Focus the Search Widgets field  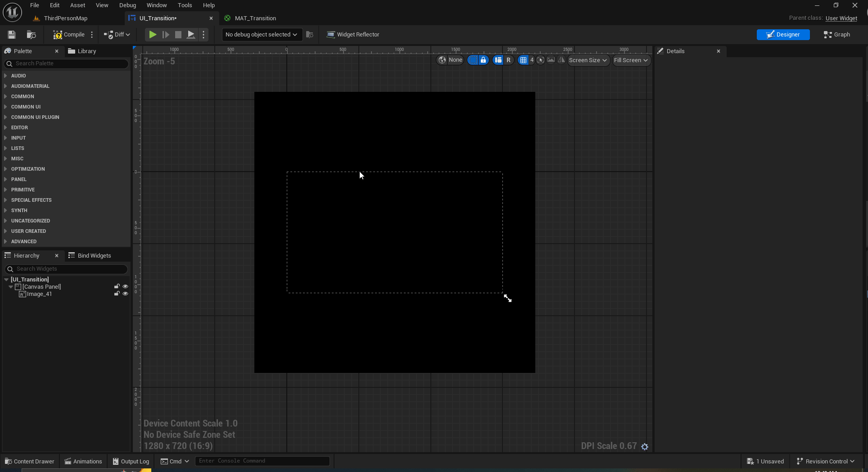[66, 269]
